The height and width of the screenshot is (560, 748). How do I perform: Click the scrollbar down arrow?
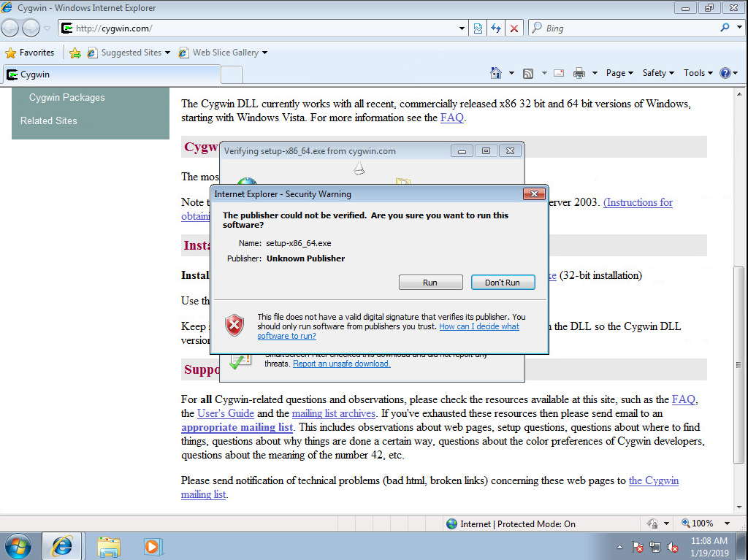click(739, 507)
